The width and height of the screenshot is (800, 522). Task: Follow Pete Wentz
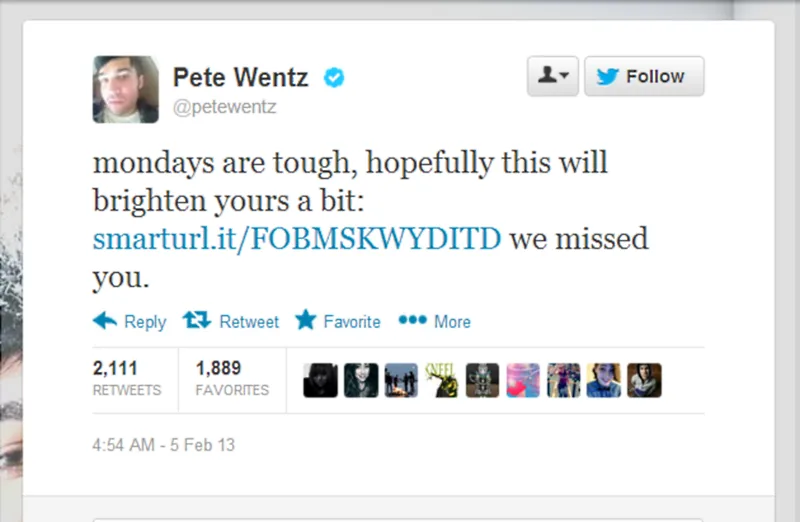pos(644,77)
